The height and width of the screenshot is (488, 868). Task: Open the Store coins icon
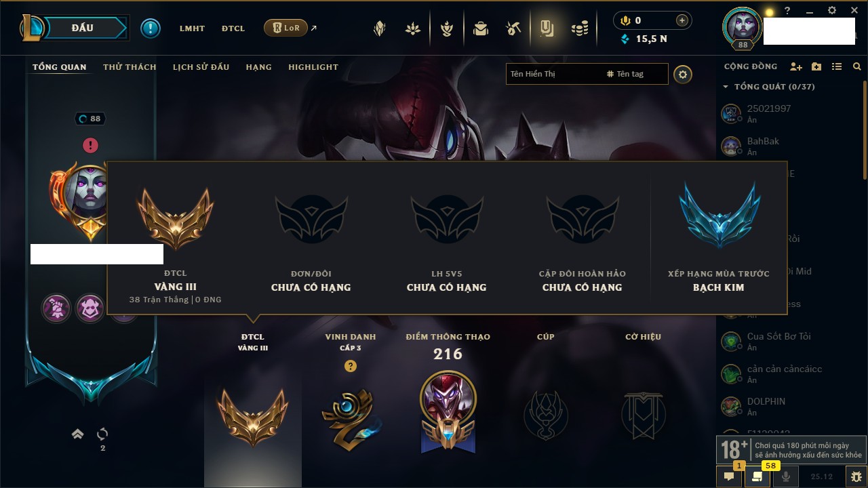coord(579,28)
